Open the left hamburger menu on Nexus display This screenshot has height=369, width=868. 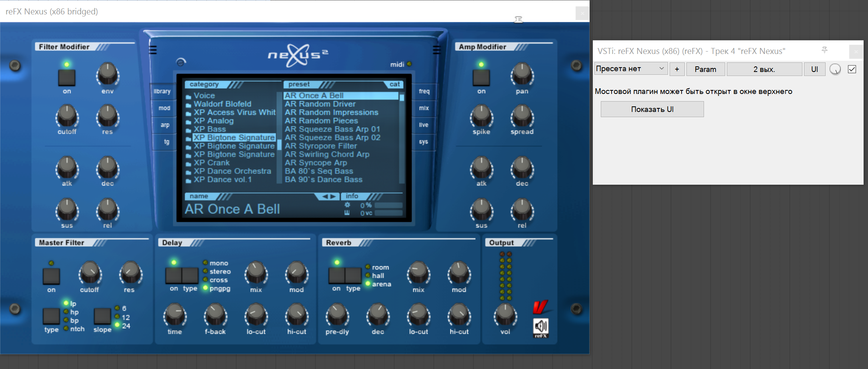[153, 50]
